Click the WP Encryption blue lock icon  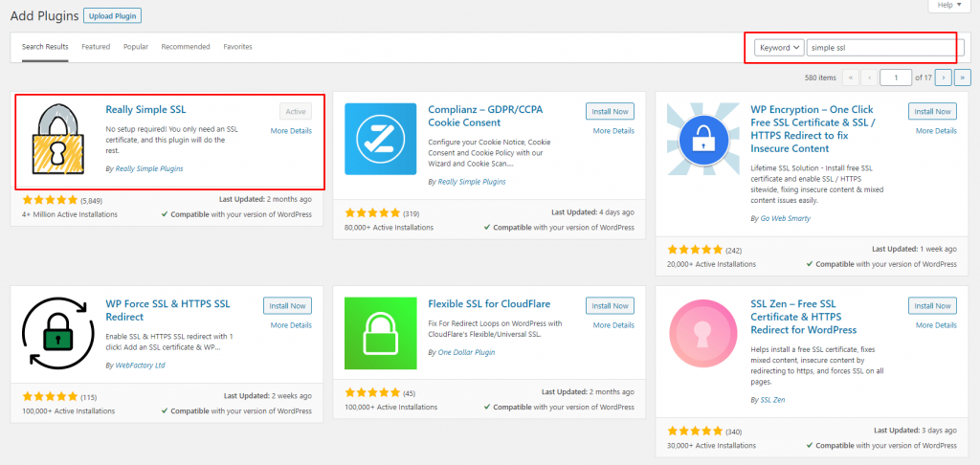tap(703, 140)
